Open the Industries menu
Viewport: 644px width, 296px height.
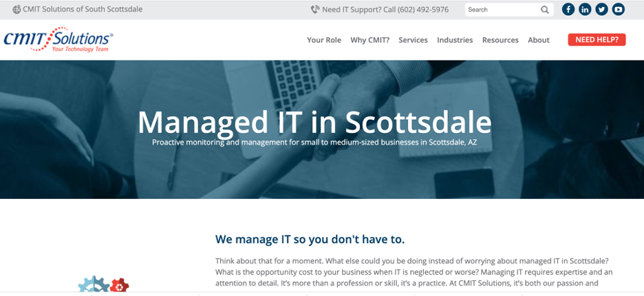coord(455,40)
